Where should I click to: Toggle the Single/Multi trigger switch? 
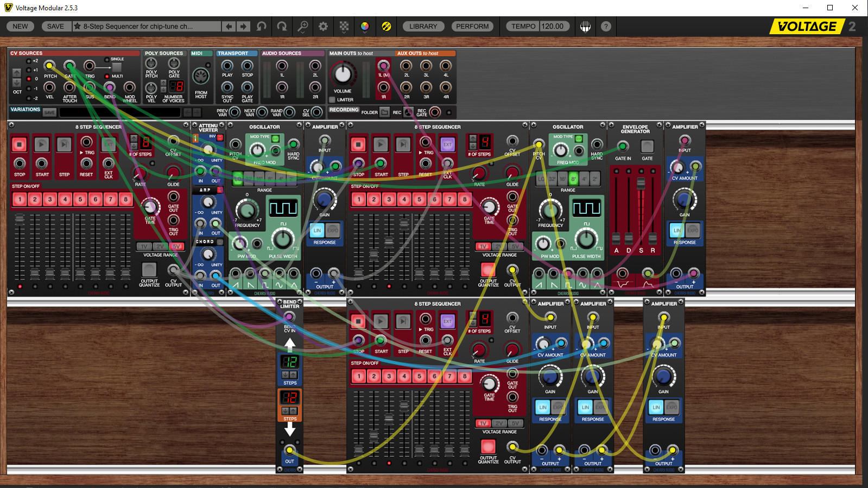coord(116,67)
